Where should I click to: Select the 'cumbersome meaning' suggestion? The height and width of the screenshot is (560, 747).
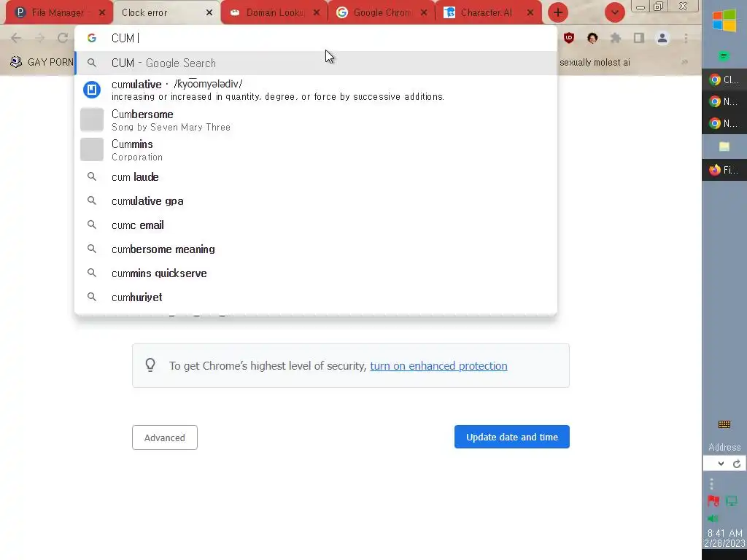click(x=316, y=249)
